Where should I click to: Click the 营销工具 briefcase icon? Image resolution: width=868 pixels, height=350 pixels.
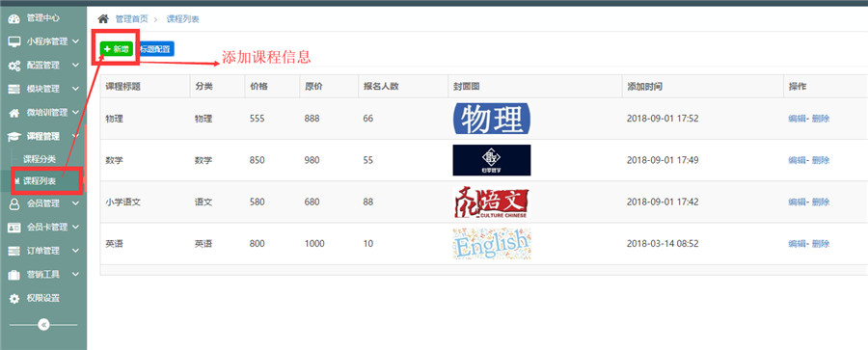tap(14, 275)
